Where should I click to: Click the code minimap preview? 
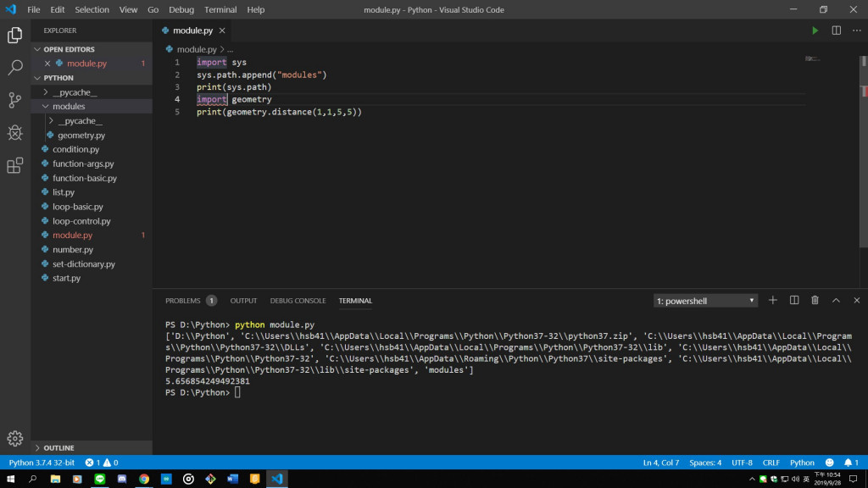[x=812, y=58]
